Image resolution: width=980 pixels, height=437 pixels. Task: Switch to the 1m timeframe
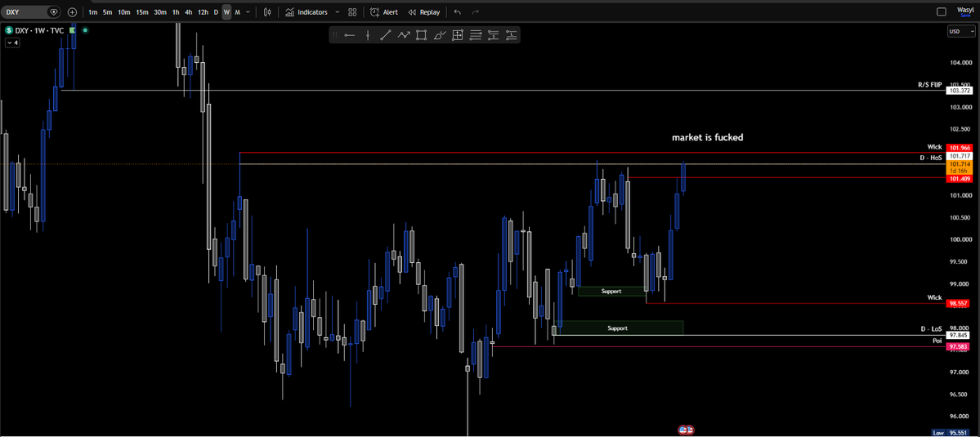pyautogui.click(x=92, y=12)
